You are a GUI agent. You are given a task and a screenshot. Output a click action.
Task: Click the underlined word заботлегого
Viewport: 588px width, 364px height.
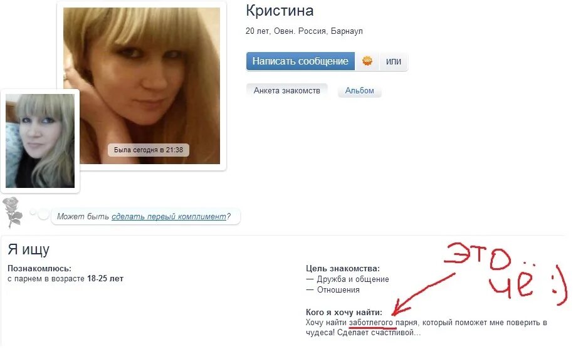371,323
